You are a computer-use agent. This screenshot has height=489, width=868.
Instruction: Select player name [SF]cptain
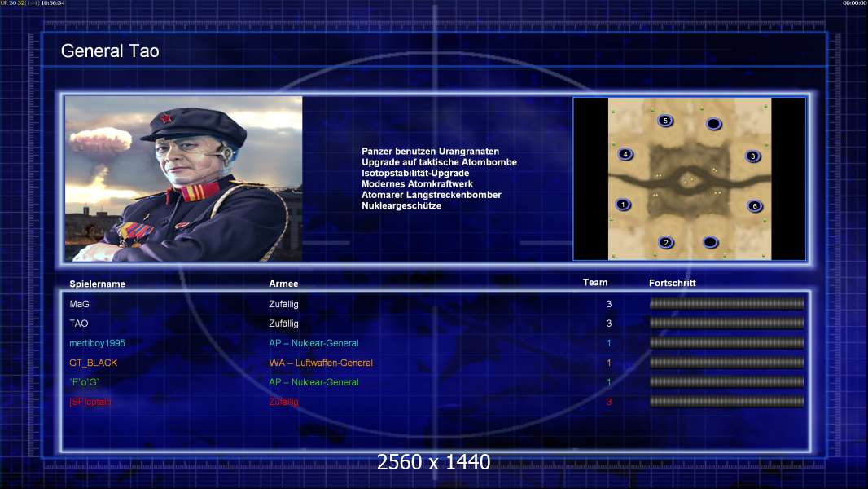point(90,402)
